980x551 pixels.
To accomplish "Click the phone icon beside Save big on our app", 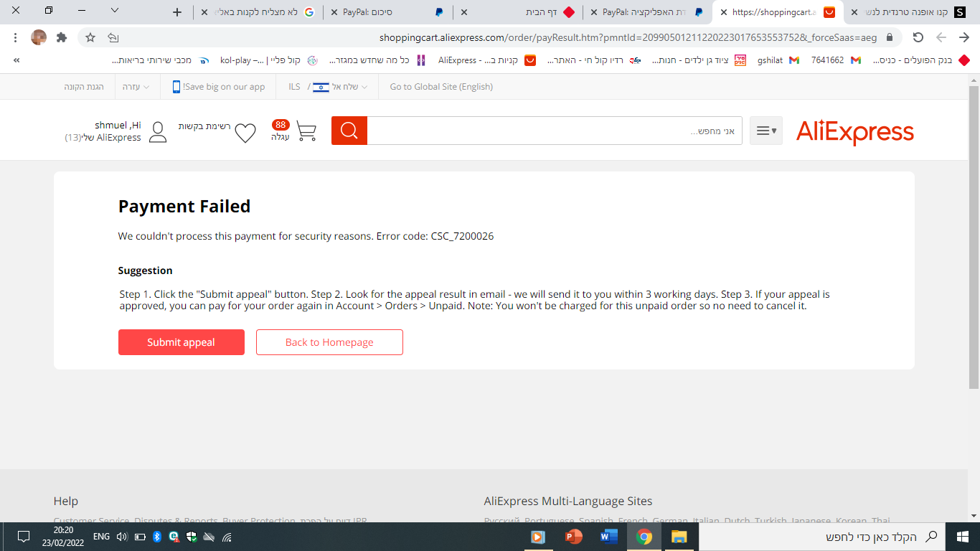I will 176,87.
